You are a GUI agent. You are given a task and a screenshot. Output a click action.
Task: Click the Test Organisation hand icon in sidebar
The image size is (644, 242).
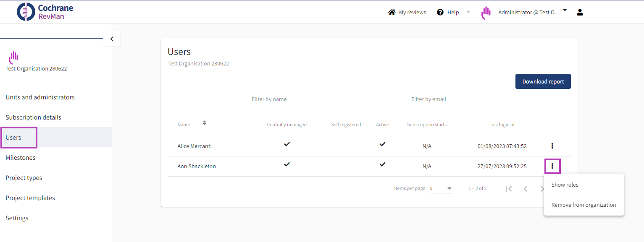tap(13, 57)
